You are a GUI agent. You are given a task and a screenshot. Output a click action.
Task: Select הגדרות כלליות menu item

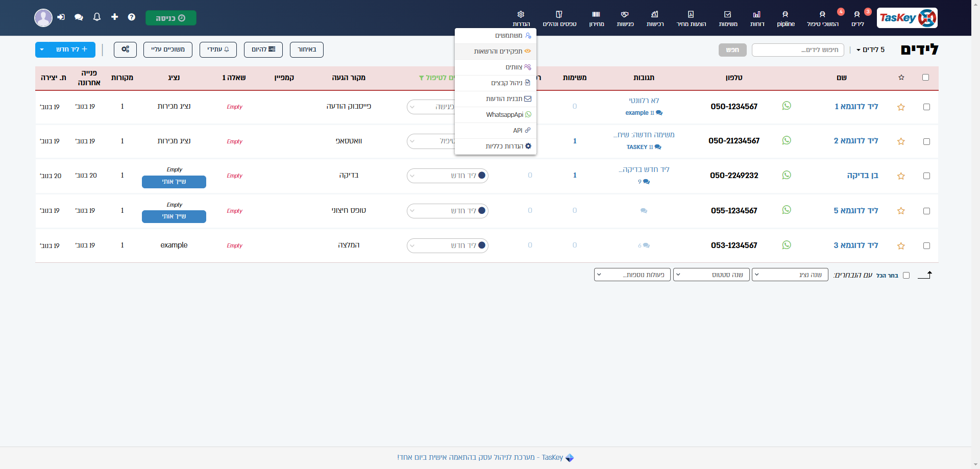495,146
